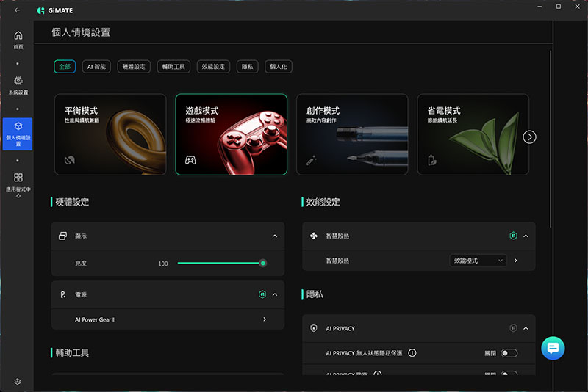
Task: Click the back arrow in title bar
Action: pos(17,10)
